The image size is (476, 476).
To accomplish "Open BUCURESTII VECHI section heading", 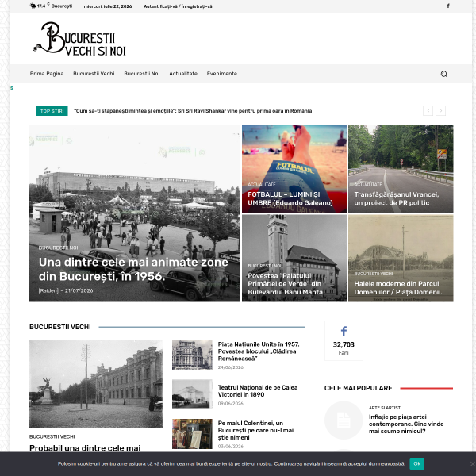I will point(60,327).
